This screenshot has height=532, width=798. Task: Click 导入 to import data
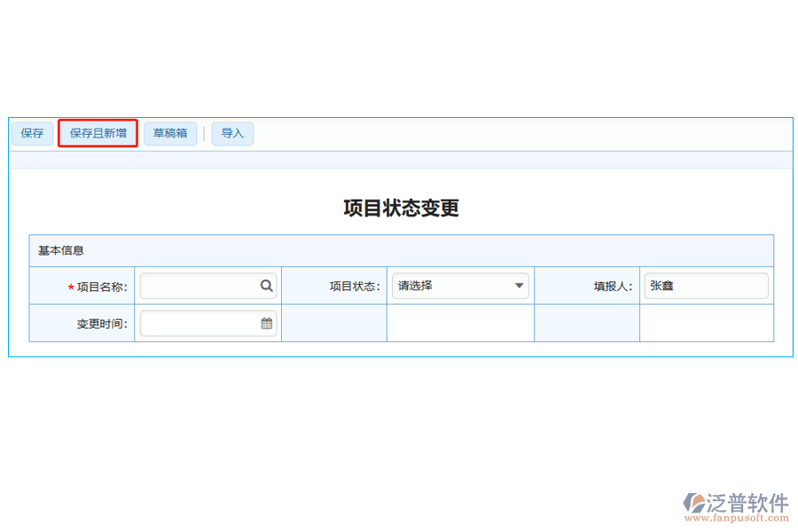(x=232, y=133)
